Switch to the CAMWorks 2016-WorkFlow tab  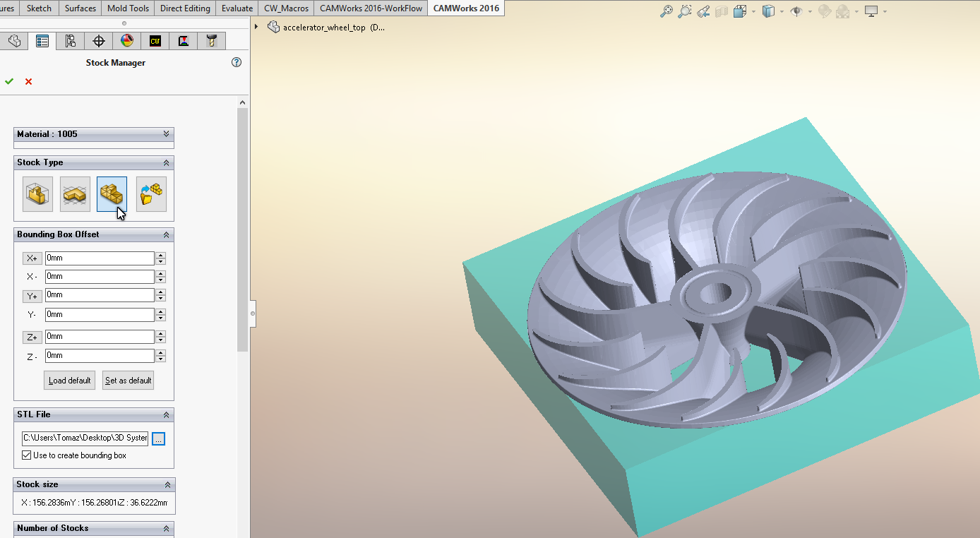[x=371, y=8]
